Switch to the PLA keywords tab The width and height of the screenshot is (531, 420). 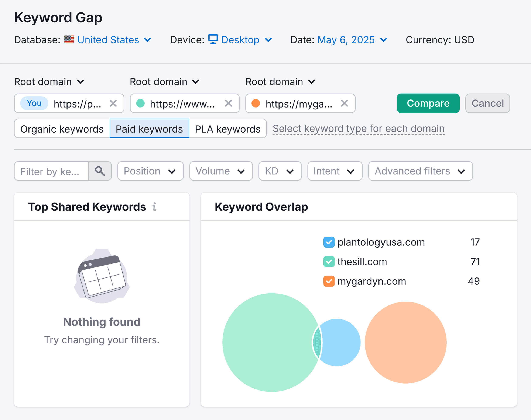(x=227, y=129)
